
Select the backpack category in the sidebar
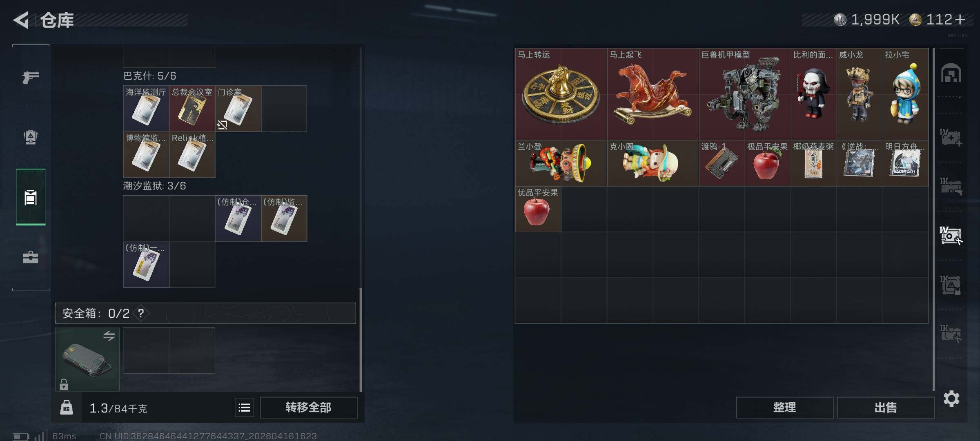click(31, 137)
